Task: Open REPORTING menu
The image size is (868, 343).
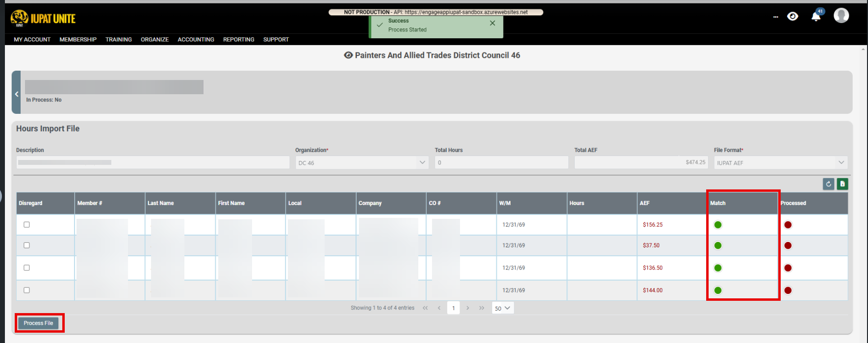Action: [239, 40]
